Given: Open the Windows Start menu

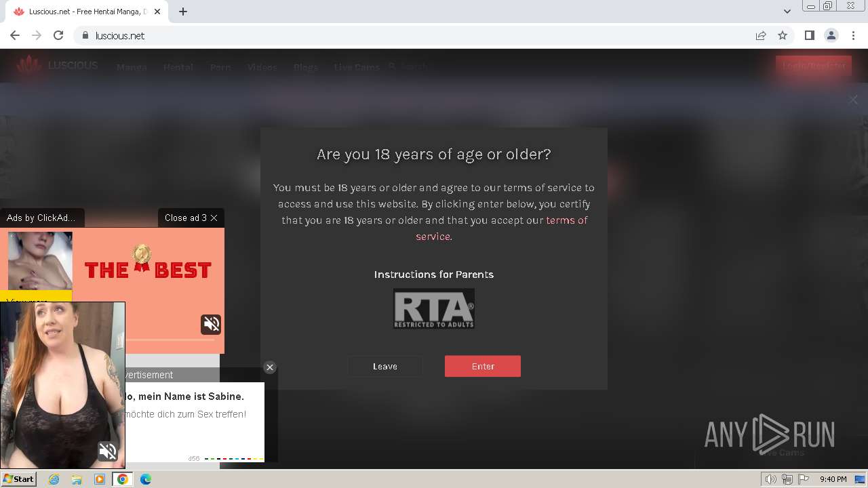Looking at the screenshot, I should click(18, 479).
